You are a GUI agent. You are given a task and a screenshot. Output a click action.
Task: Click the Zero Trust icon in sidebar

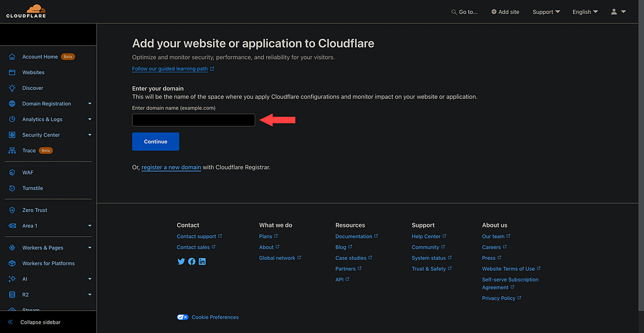coord(12,210)
